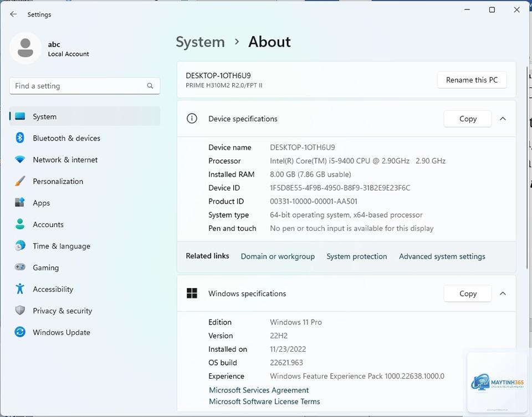Open Domain or workgroup link

point(278,256)
